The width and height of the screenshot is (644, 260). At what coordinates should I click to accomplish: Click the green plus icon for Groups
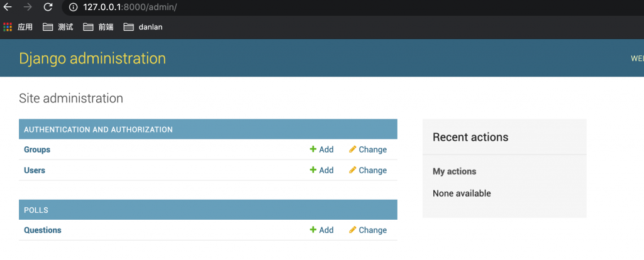point(313,149)
